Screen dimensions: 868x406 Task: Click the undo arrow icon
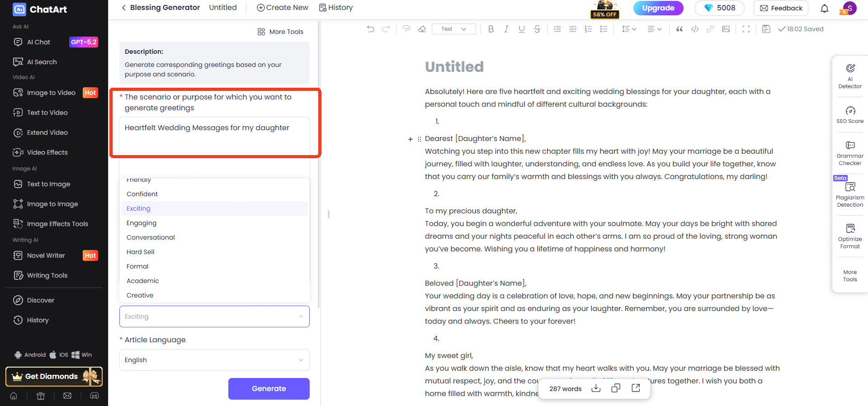pos(371,29)
